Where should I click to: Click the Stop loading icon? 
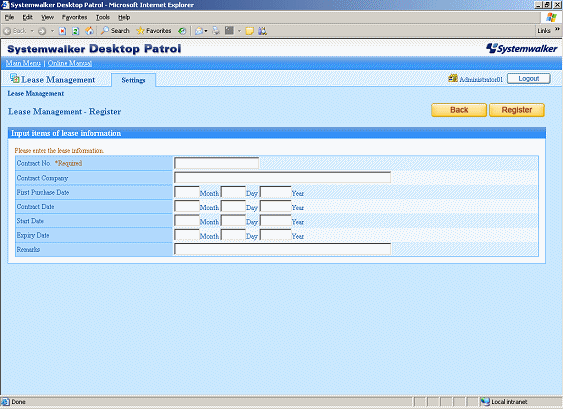click(x=62, y=31)
